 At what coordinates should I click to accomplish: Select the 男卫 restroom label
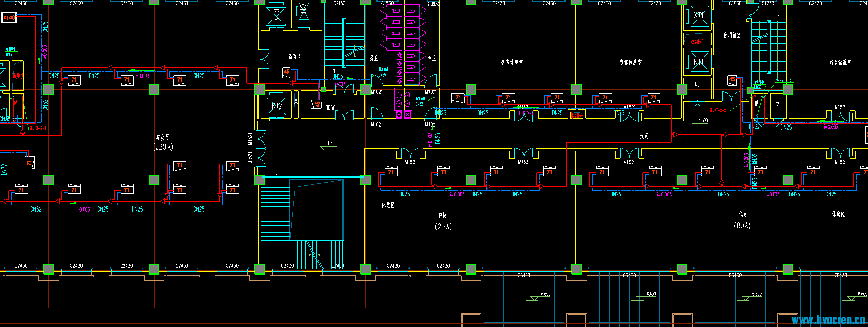[x=374, y=58]
